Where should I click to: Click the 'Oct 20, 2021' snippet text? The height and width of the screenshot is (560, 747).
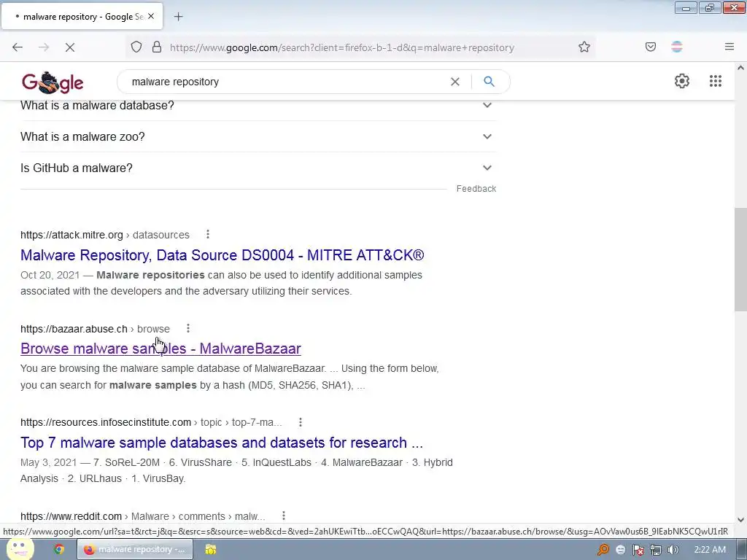50,275
